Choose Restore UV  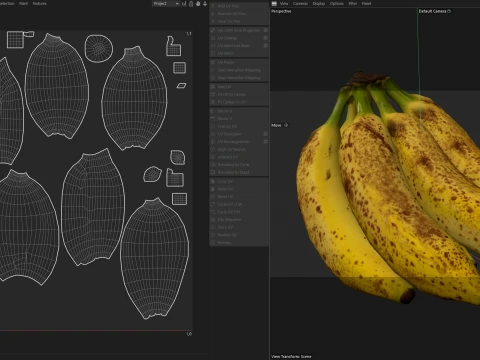click(239, 235)
